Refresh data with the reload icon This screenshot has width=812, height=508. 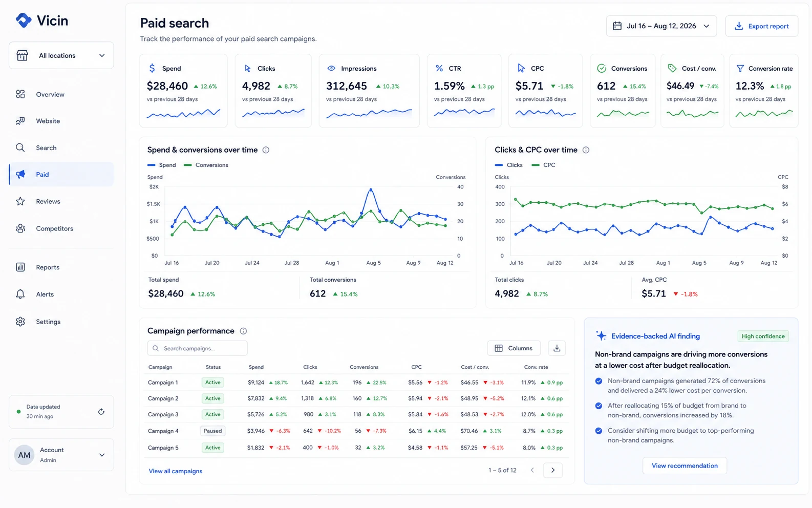101,412
